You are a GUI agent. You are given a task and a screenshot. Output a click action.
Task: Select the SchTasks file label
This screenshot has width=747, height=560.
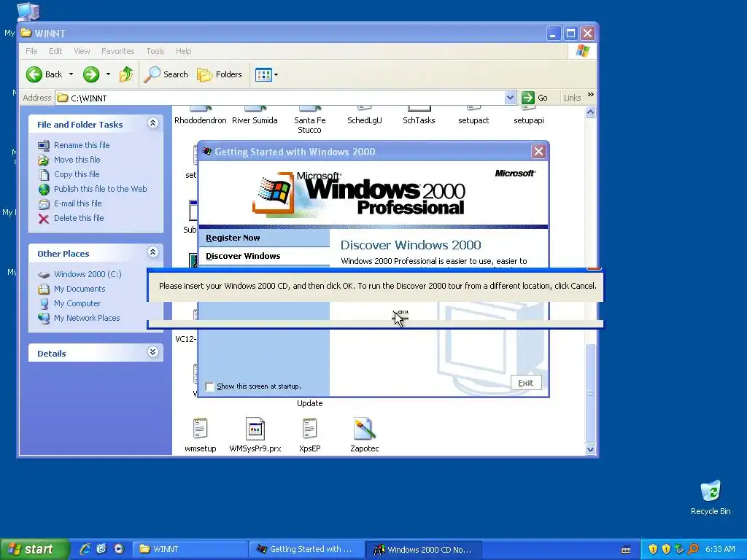pyautogui.click(x=419, y=120)
